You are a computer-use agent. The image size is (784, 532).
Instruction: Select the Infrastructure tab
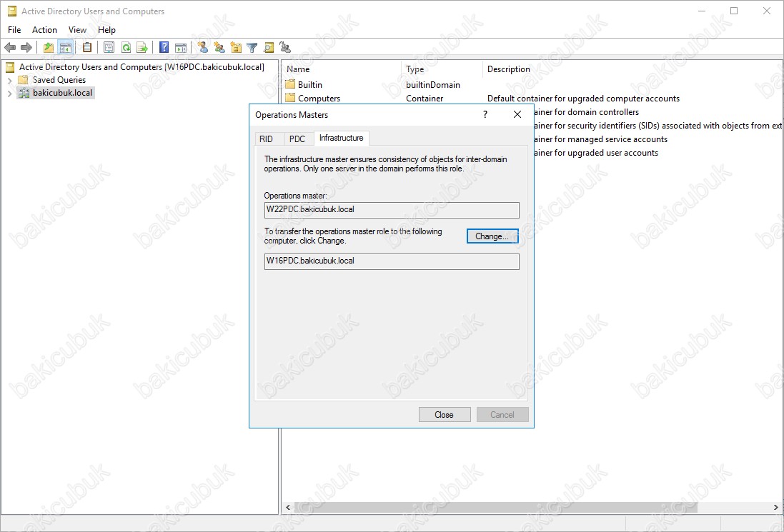pos(342,138)
